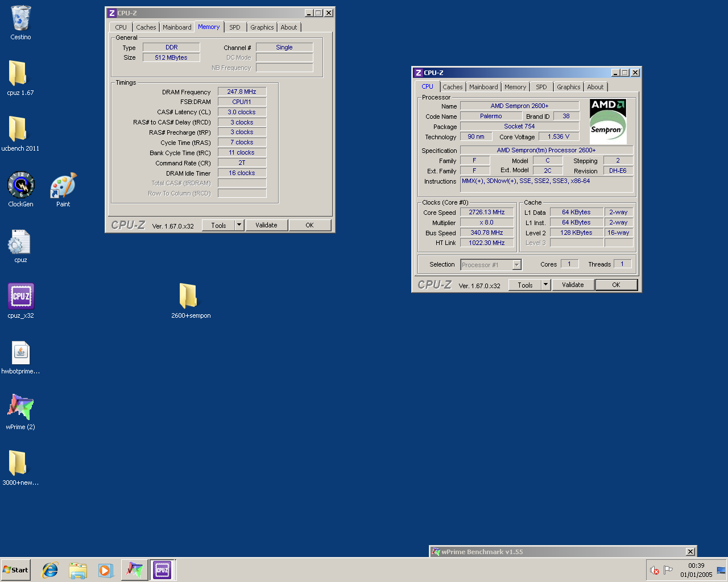Click the wPrime Benchmark title bar
Screen dimensions: 728x582
(557, 552)
